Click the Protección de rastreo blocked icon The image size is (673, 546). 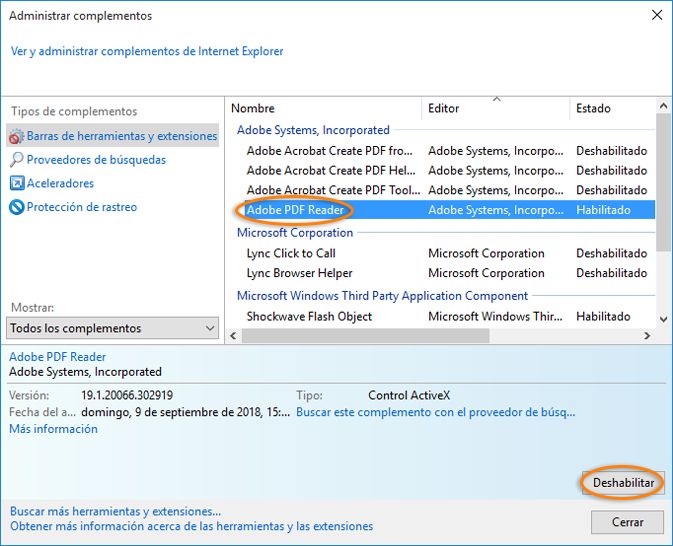point(17,207)
